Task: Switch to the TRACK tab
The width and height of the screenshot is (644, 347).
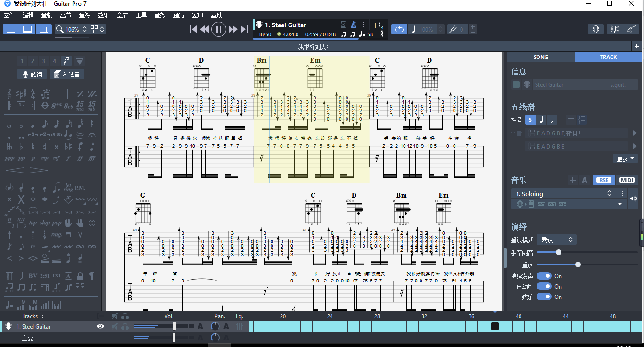Action: click(x=608, y=57)
